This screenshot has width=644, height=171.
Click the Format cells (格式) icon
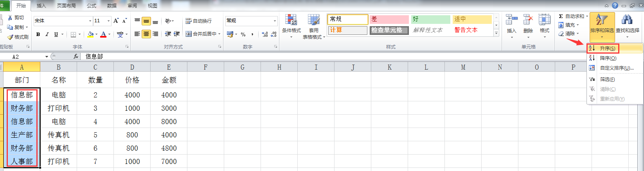coord(545,20)
